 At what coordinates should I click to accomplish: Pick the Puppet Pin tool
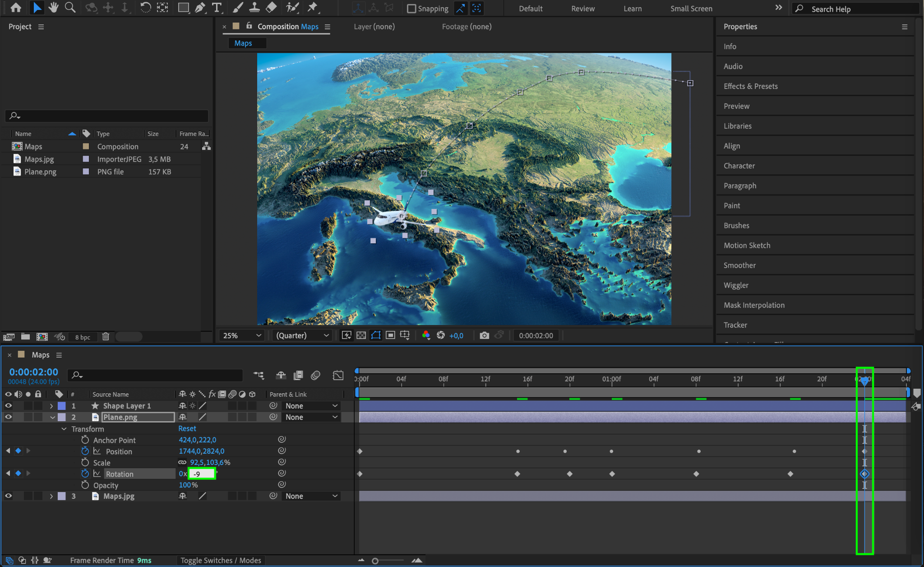tap(312, 8)
